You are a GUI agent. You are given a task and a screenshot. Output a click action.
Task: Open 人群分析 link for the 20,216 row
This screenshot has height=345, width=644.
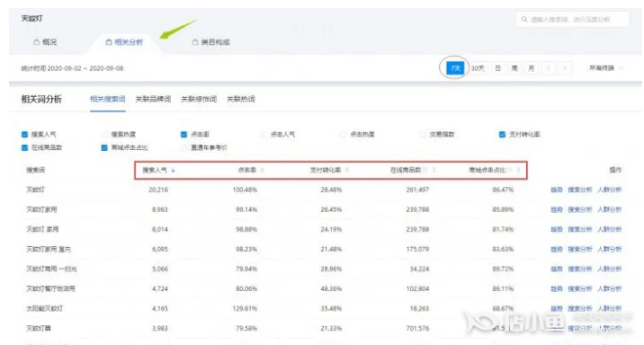coord(610,190)
